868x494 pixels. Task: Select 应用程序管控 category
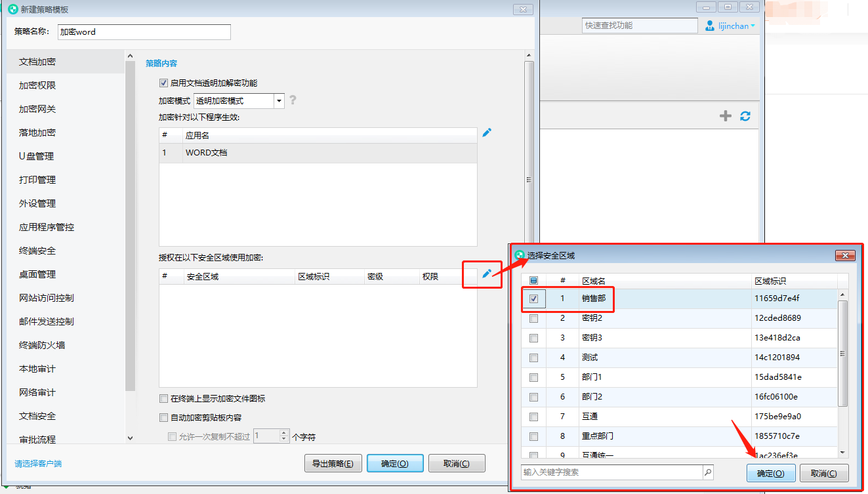pyautogui.click(x=66, y=227)
